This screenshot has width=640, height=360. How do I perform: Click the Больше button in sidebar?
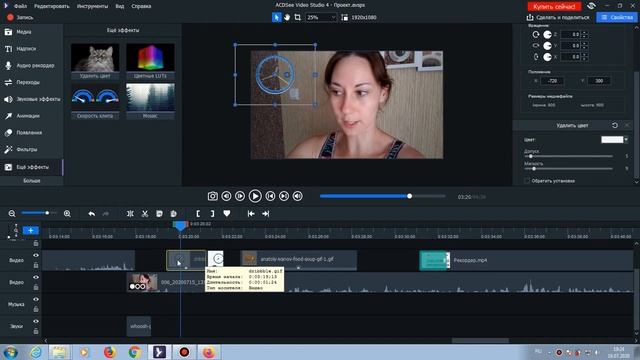point(31,180)
